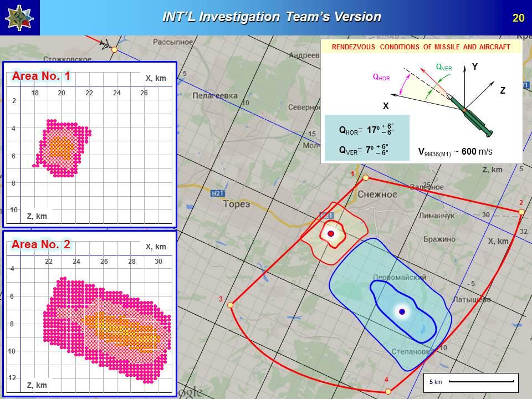Click the Торез town label on the map

tap(237, 204)
